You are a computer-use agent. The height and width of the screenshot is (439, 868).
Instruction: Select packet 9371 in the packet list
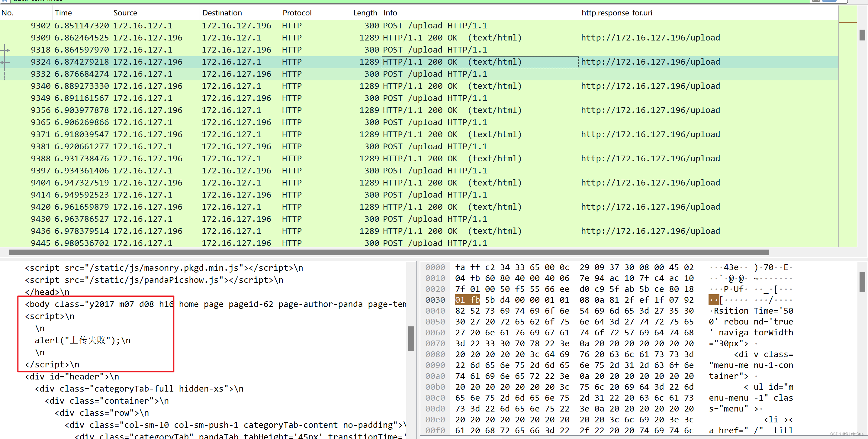click(419, 134)
